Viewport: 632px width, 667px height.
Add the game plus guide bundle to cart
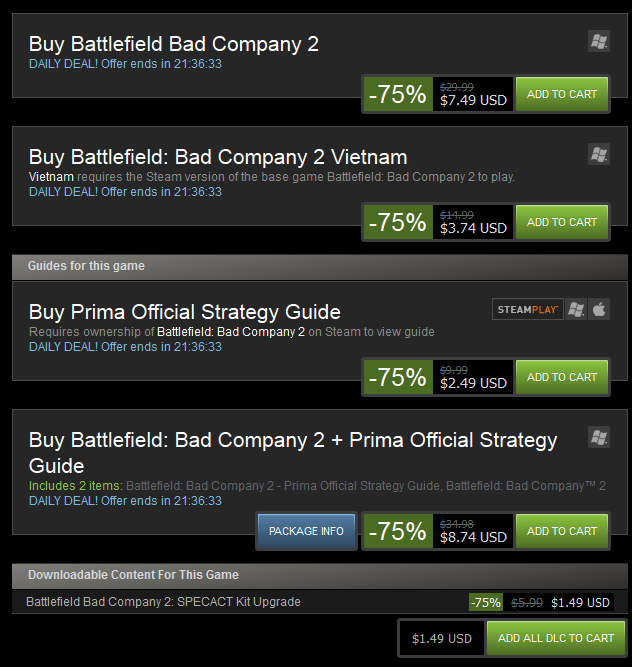[562, 531]
